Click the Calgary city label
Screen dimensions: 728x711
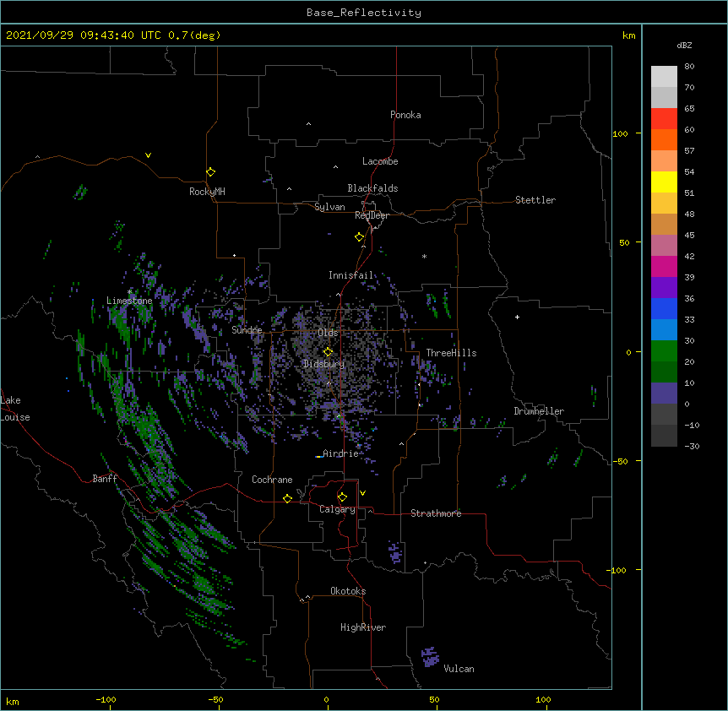[x=337, y=509]
